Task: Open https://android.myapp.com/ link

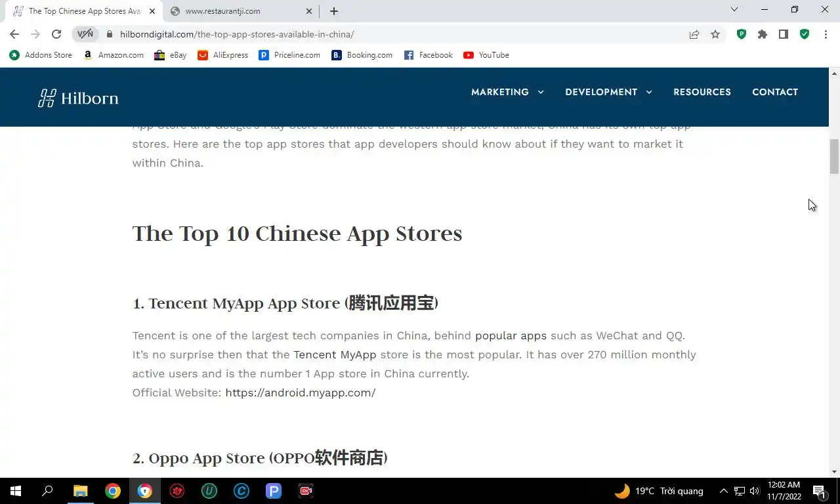Action: 301,392
